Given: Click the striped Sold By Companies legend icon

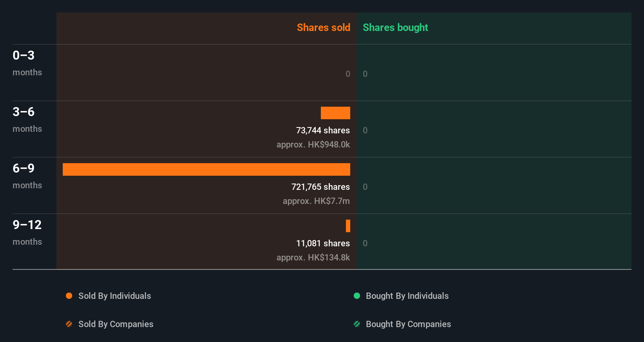Looking at the screenshot, I should (69, 324).
